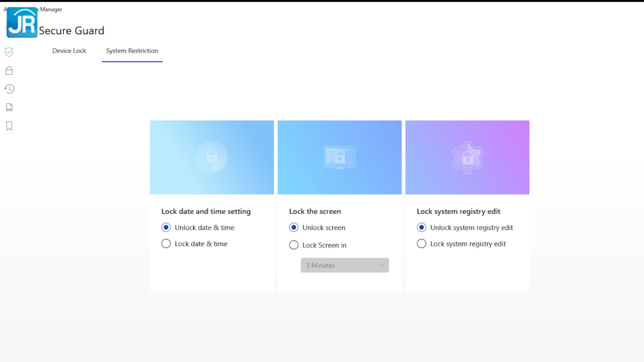The height and width of the screenshot is (362, 644).
Task: Open the bookmark sidebar icon
Action: (x=9, y=126)
